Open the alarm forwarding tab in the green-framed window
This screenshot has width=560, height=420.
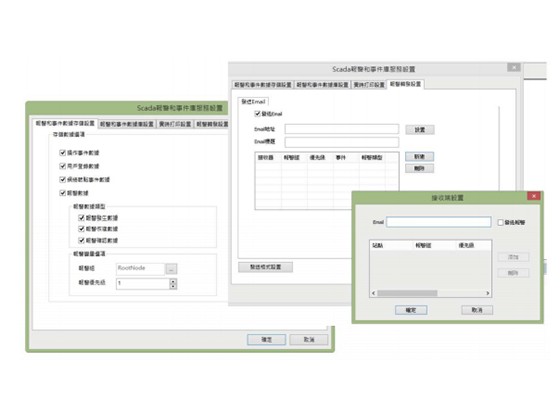click(212, 124)
